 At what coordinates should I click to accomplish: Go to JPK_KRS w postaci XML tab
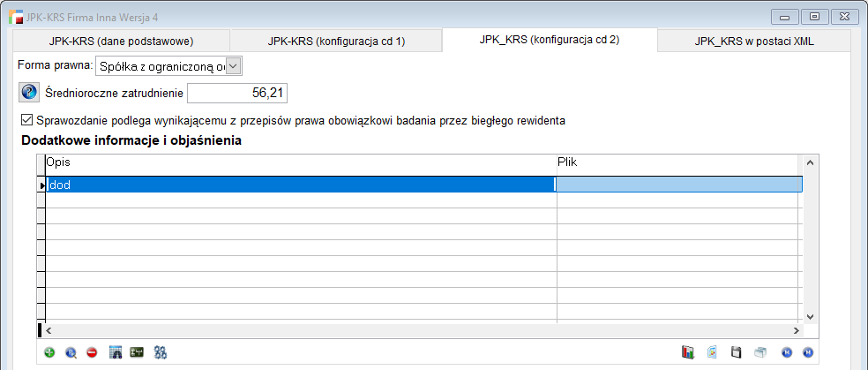pyautogui.click(x=753, y=41)
